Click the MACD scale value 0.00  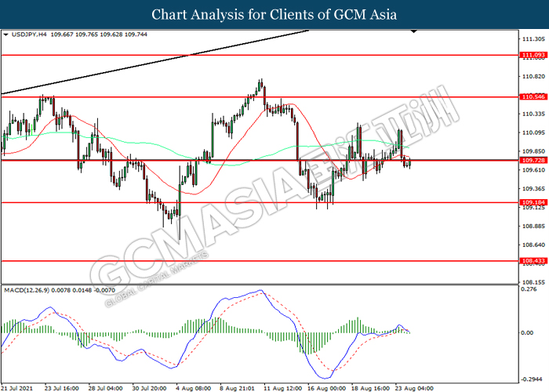point(527,332)
